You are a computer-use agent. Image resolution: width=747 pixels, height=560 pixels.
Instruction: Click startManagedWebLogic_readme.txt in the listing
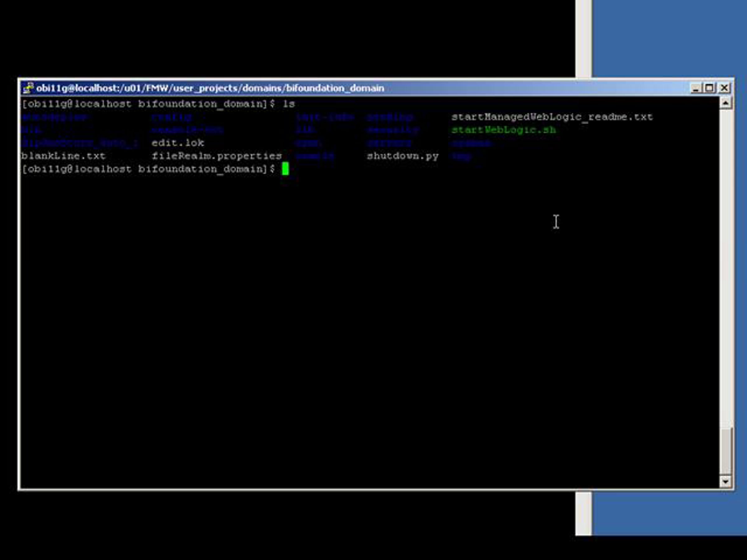pyautogui.click(x=552, y=117)
